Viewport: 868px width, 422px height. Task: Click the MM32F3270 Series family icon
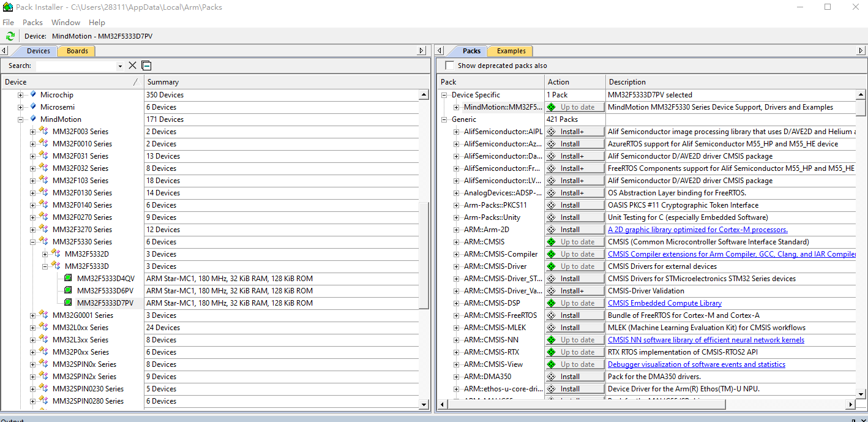[43, 229]
